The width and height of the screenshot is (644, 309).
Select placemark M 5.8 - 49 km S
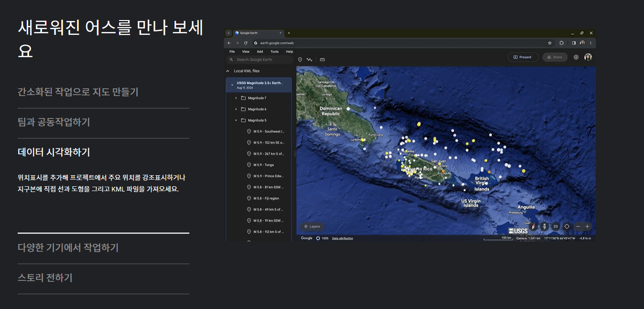click(x=269, y=209)
